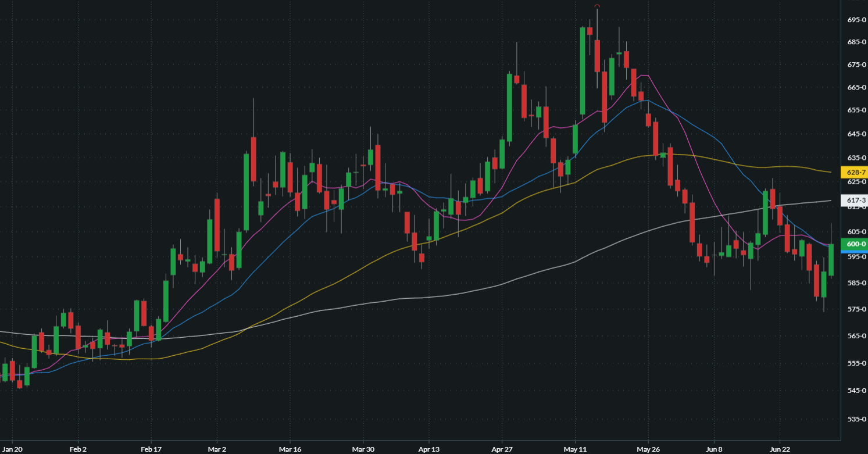Viewport: 868px width, 454px height.
Task: Click the 605-0 price axis label
Action: point(857,231)
